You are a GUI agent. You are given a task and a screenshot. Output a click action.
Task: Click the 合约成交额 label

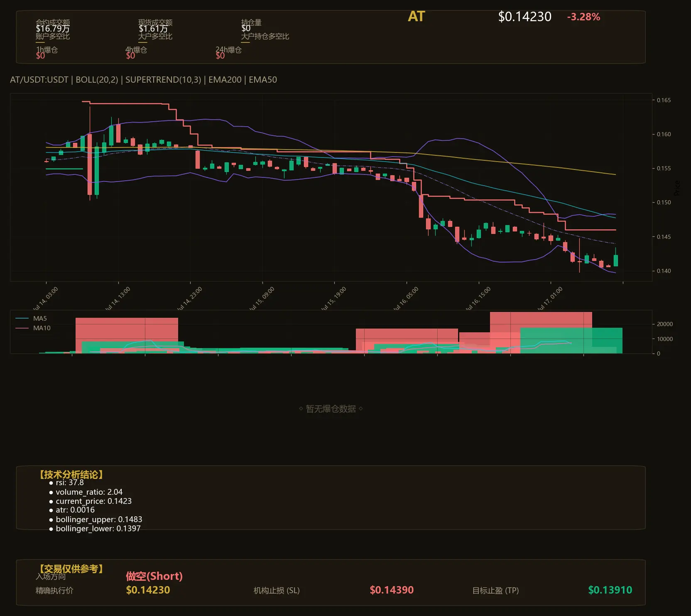tap(53, 22)
